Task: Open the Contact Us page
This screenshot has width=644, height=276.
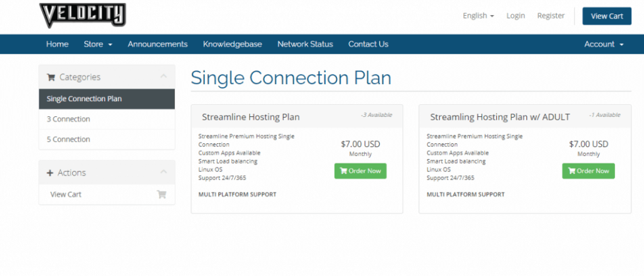Action: 368,44
